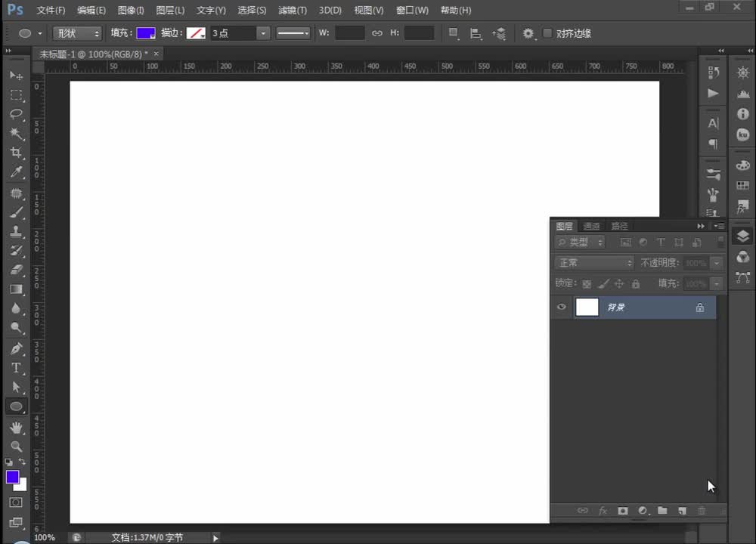Open the Layer menu
756x544 pixels.
[170, 10]
